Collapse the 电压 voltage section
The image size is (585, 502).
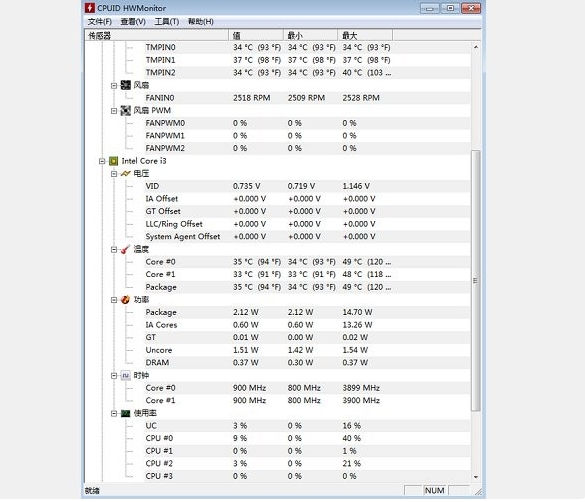pyautogui.click(x=114, y=174)
